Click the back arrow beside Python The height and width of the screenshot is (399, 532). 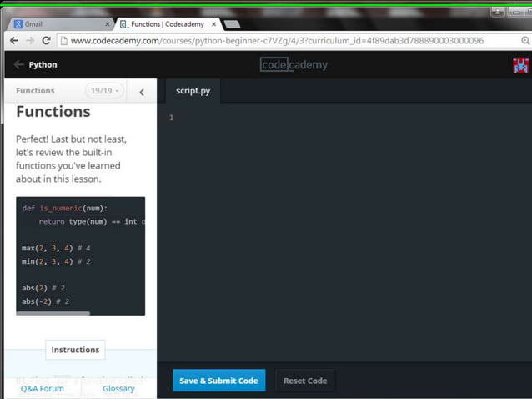pyautogui.click(x=18, y=64)
